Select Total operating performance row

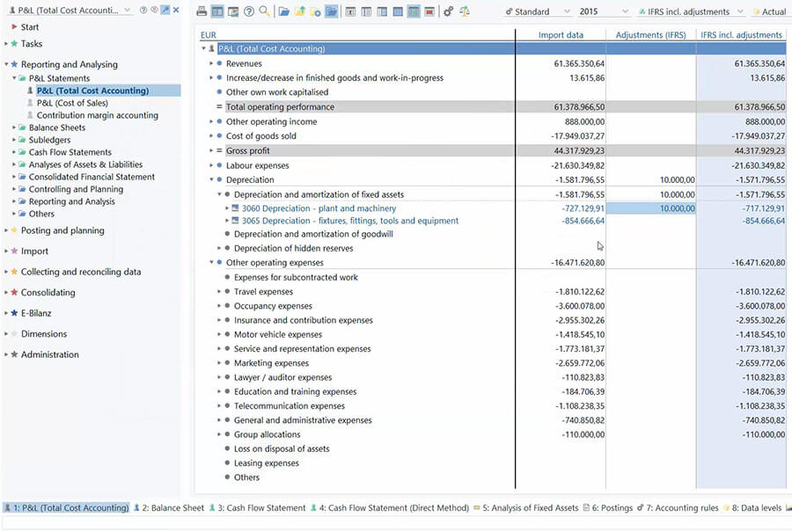pyautogui.click(x=493, y=107)
